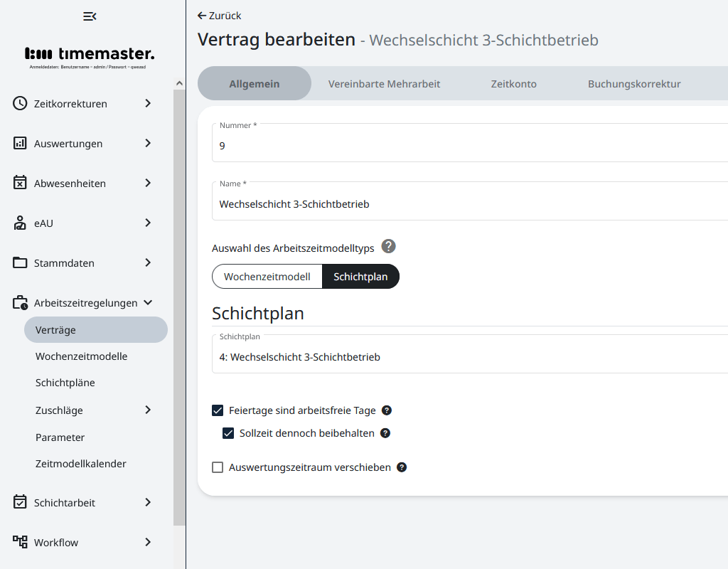The width and height of the screenshot is (728, 569).
Task: Click the Arbeitszeitregelungen briefcase icon
Action: tap(19, 302)
